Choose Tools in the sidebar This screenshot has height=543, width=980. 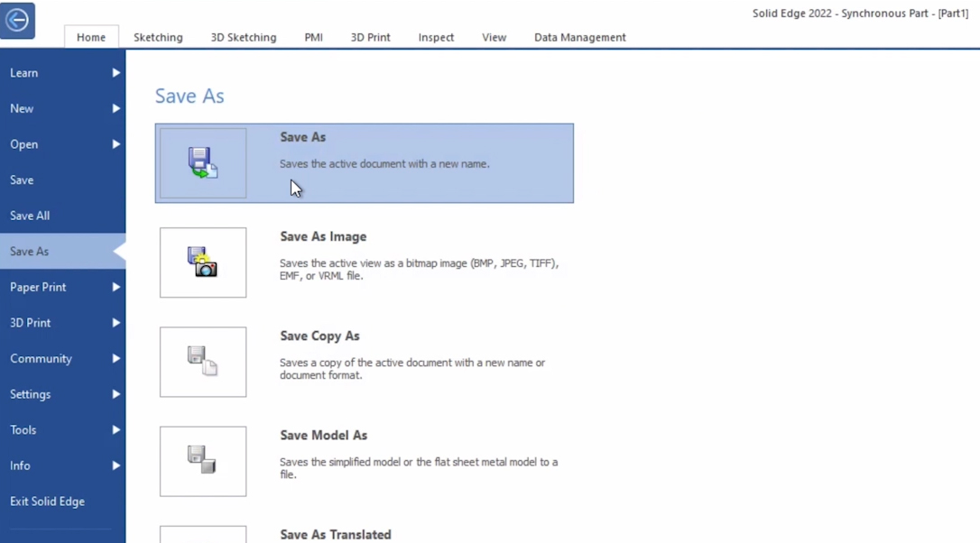point(62,430)
